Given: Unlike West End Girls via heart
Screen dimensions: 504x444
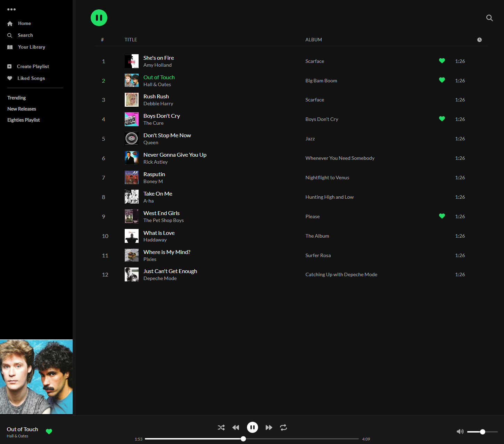Looking at the screenshot, I should 442,216.
